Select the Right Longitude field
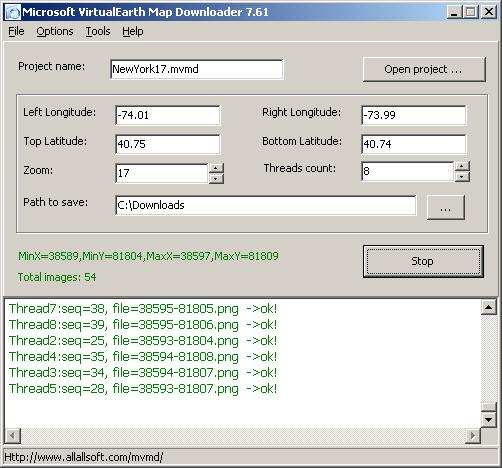 tap(414, 115)
